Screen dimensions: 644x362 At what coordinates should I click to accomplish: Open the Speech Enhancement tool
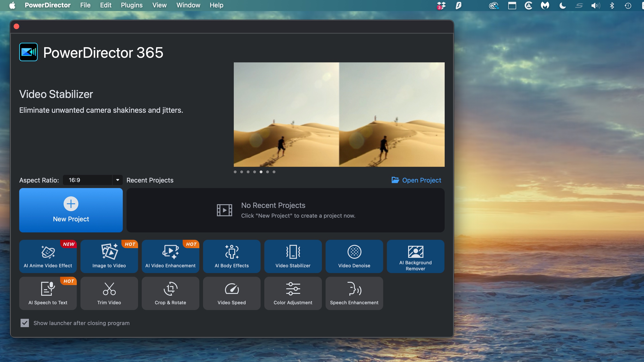pos(354,293)
